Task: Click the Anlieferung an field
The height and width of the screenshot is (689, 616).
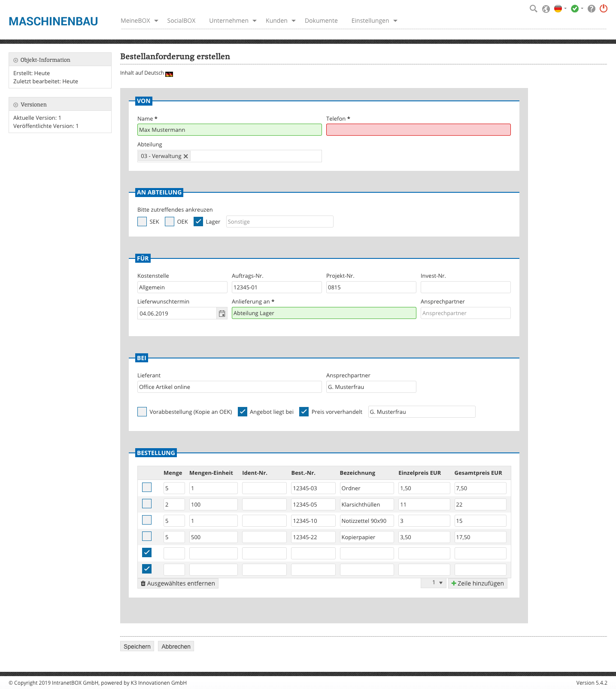Action: [324, 313]
